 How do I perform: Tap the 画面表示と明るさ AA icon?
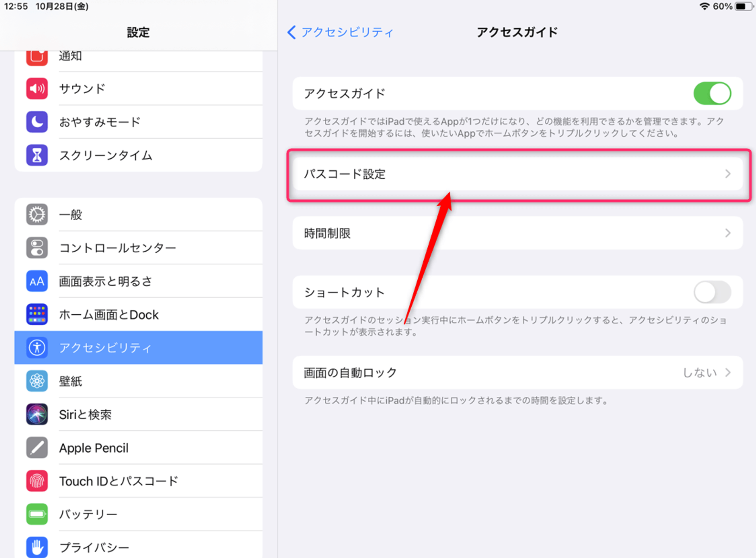click(x=37, y=281)
